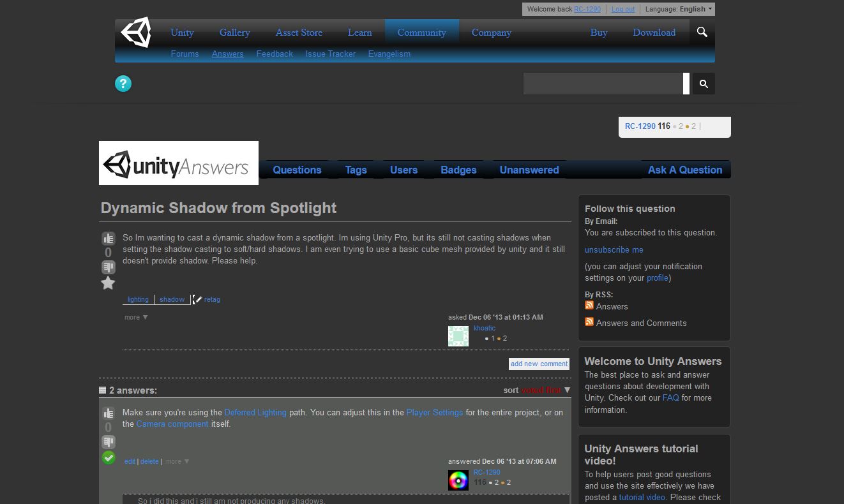Viewport: 844px width, 504px height.
Task: Click the Ask A Question button
Action: coord(684,170)
